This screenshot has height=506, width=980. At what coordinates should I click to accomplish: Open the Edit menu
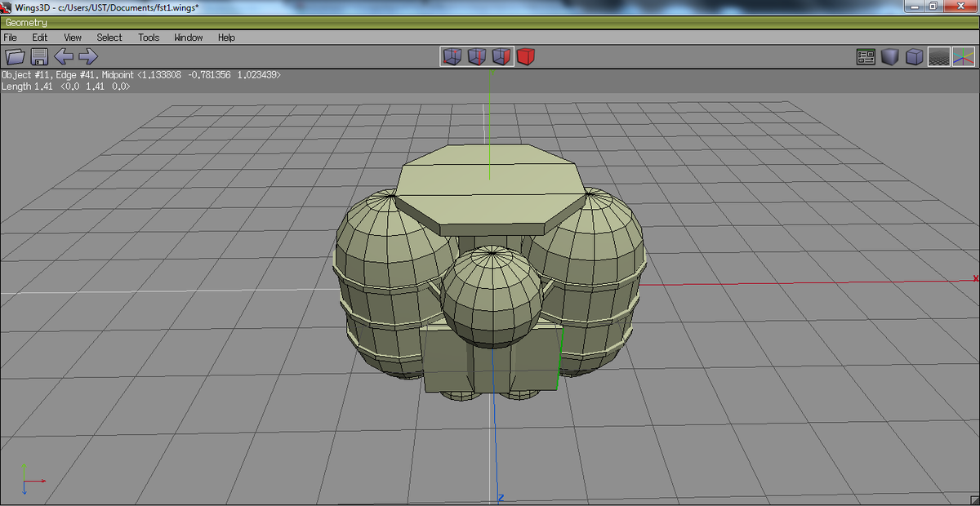40,38
